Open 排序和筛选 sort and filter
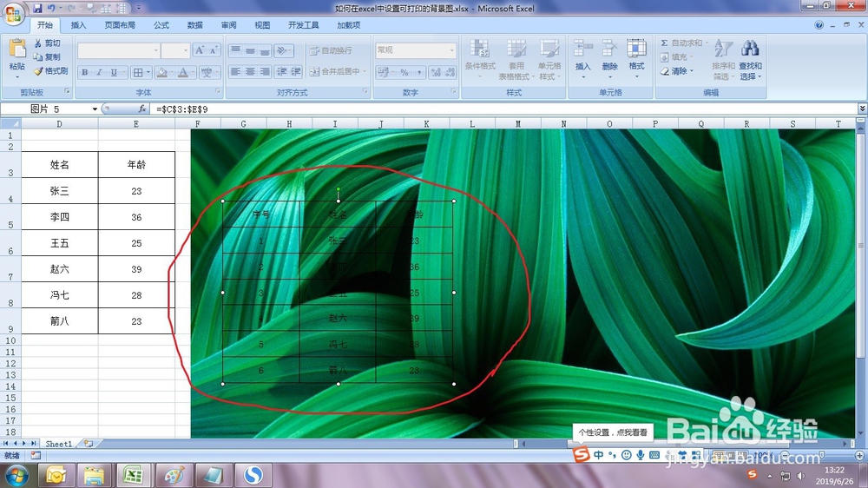The image size is (868, 488). 724,59
